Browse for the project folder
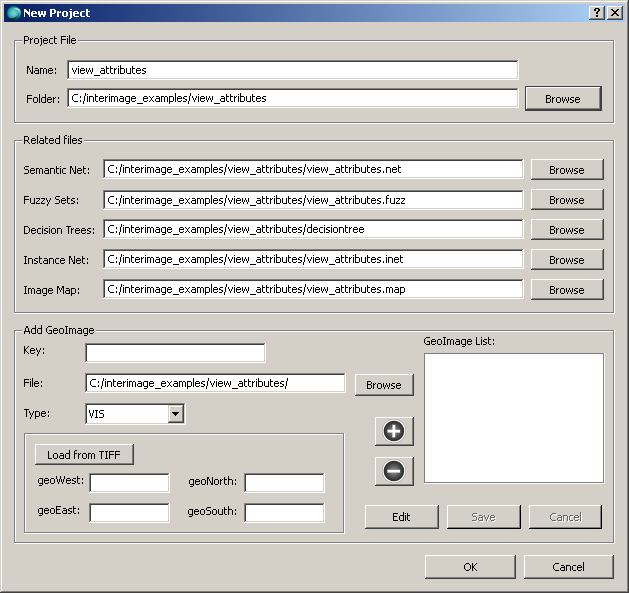 point(562,99)
